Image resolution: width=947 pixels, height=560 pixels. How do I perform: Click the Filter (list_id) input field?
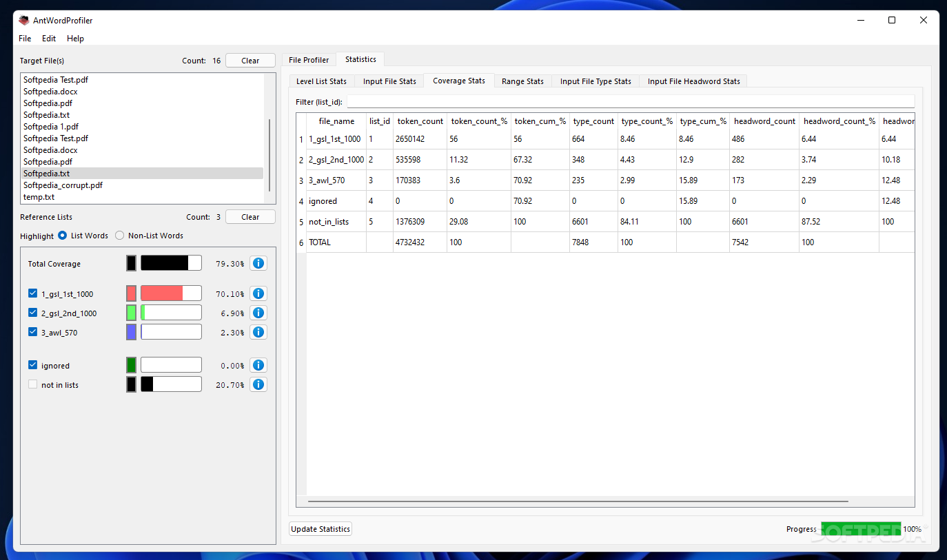[x=631, y=102]
